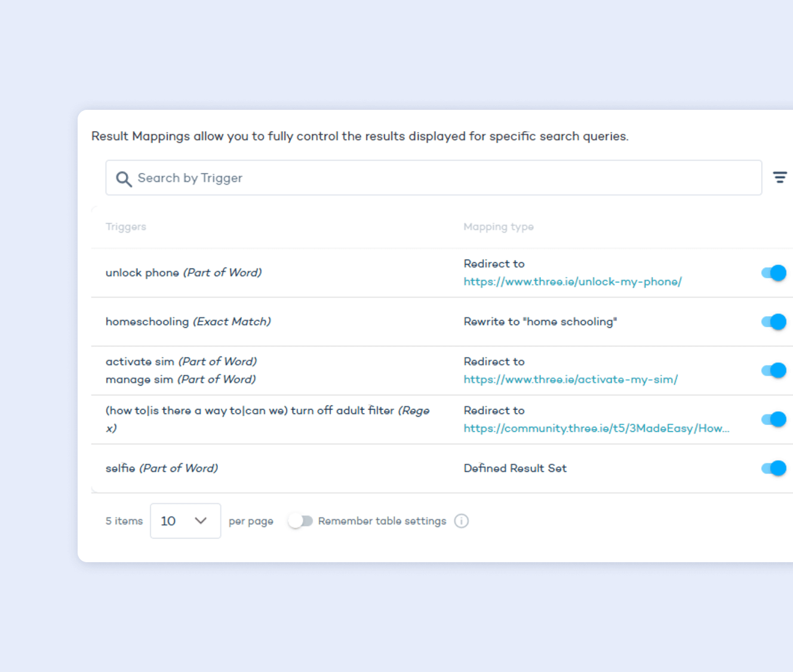
Task: Switch off the activate sim mapping
Action: pyautogui.click(x=774, y=371)
